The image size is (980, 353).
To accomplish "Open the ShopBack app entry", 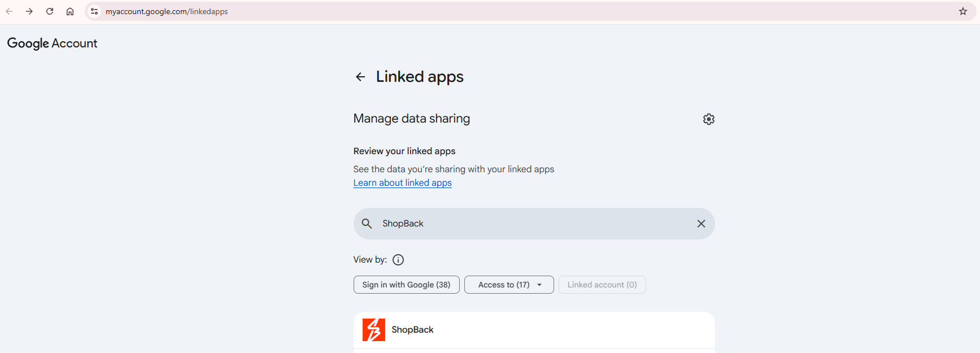I will click(x=534, y=330).
